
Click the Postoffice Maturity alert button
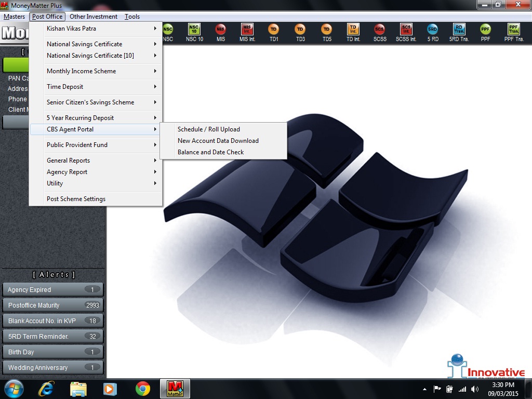coord(52,305)
